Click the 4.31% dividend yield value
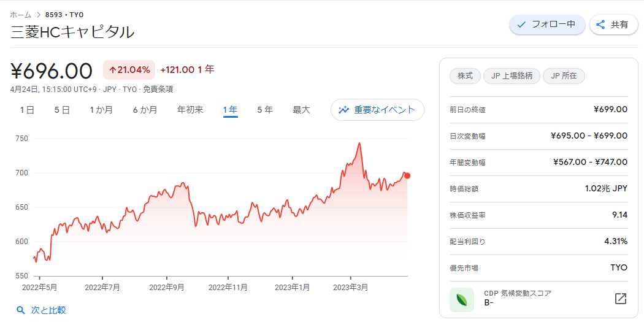Image resolution: width=644 pixels, height=322 pixels. click(616, 241)
